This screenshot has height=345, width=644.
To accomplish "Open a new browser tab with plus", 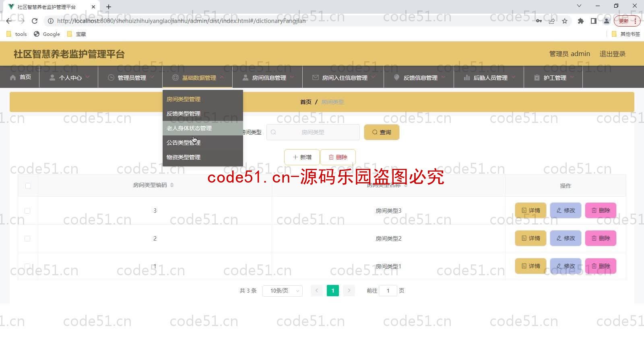I will [x=109, y=7].
